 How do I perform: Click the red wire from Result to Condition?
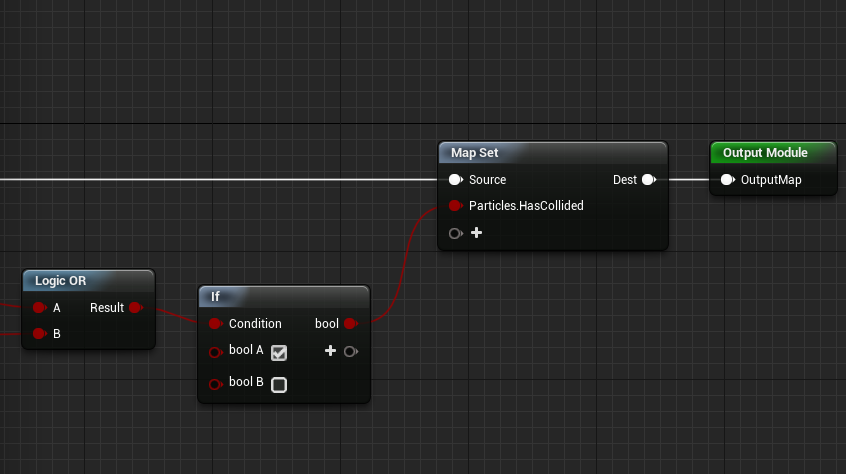tap(176, 315)
